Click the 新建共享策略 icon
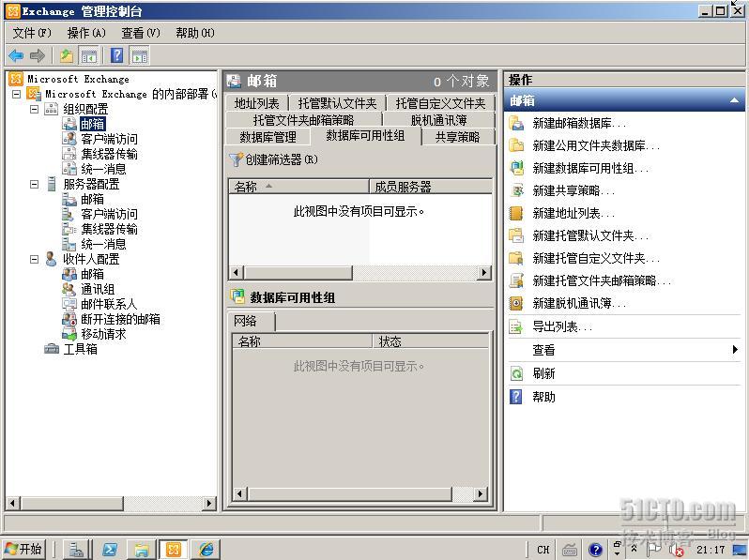749x560 pixels. click(x=516, y=190)
